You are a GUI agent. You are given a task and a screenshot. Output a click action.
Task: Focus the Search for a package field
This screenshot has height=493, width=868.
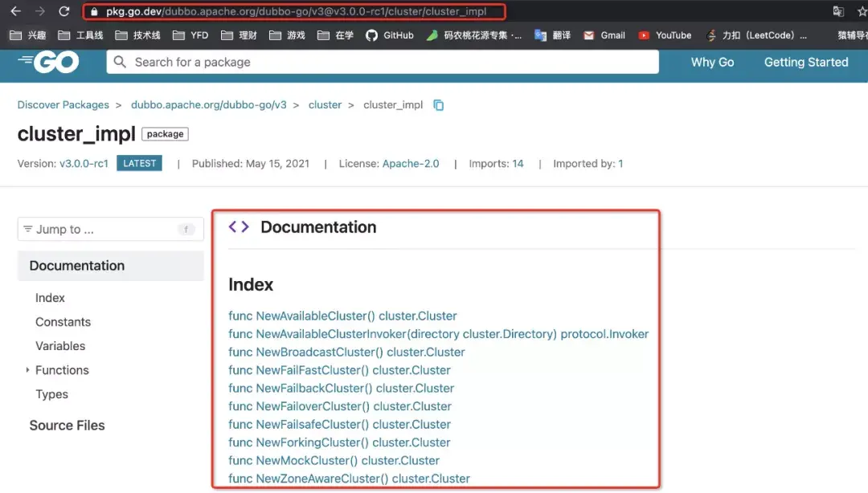click(383, 62)
